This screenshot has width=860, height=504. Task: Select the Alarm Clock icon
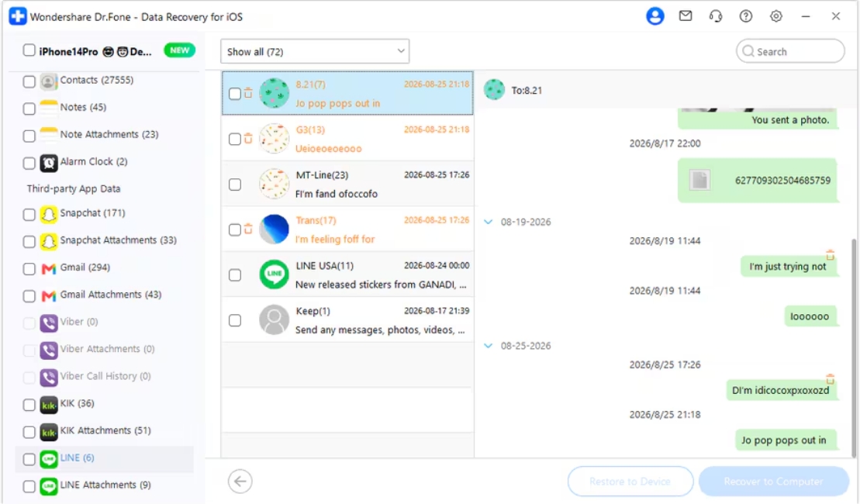click(x=48, y=162)
